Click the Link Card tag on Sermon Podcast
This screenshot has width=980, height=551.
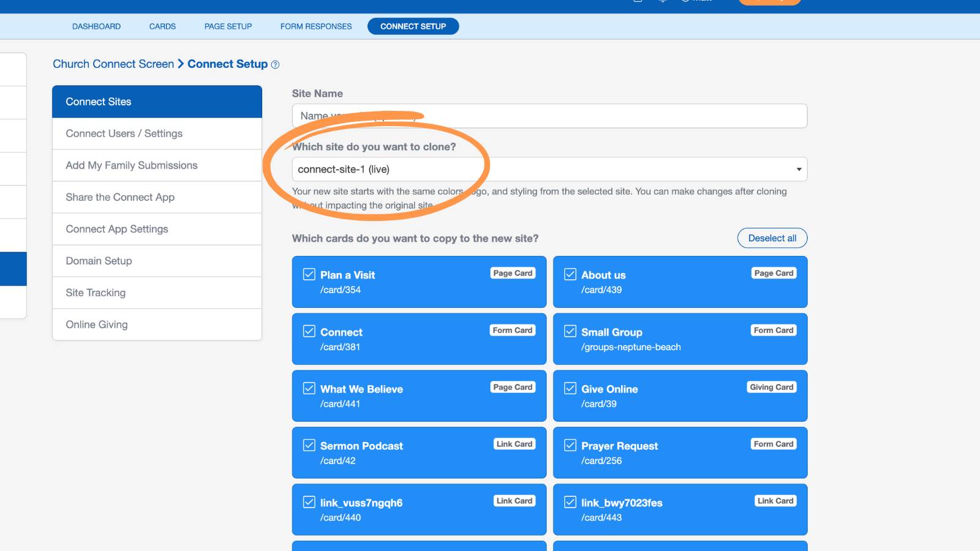click(514, 444)
